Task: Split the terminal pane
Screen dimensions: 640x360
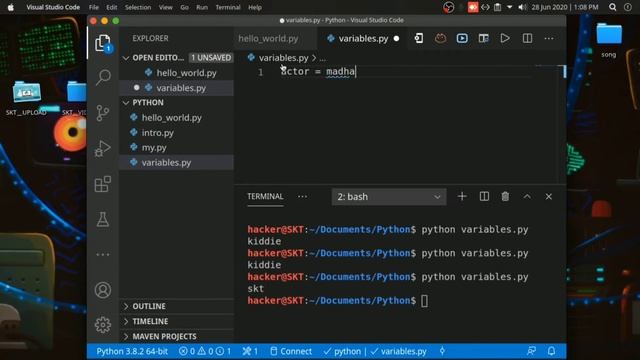Action: coord(484,197)
